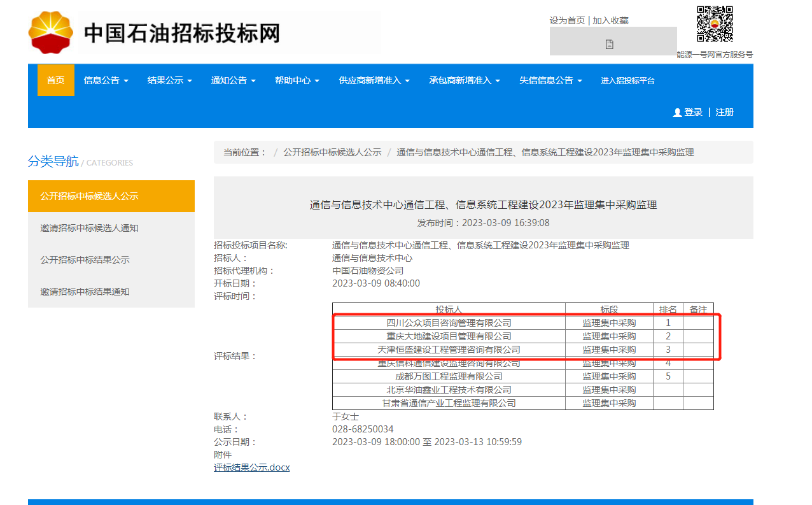Click 加入收藏 link at top
The height and width of the screenshot is (505, 812).
point(610,20)
